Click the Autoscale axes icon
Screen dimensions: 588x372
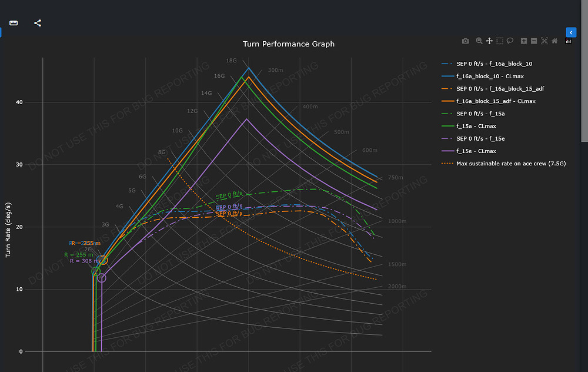544,41
